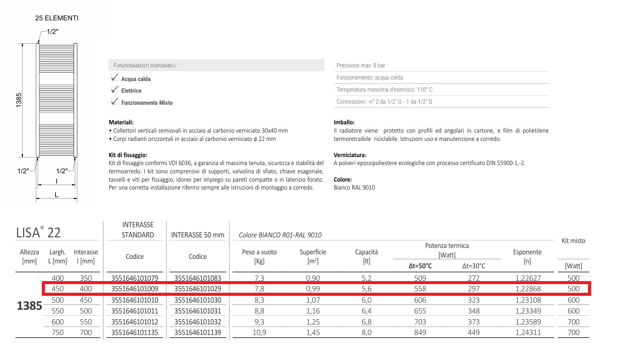Click the Bianco RAL 9010 colour text
The width and height of the screenshot is (625, 364).
[354, 188]
